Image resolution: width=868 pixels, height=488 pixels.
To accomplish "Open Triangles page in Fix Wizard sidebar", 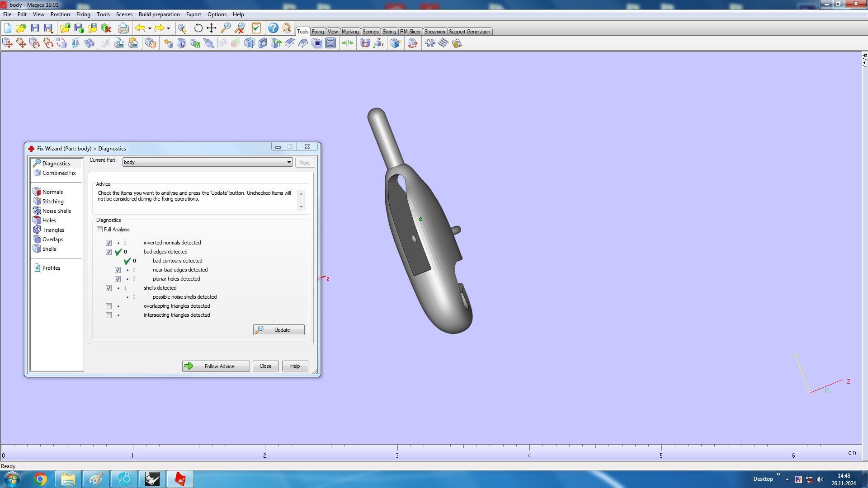I will pos(53,230).
